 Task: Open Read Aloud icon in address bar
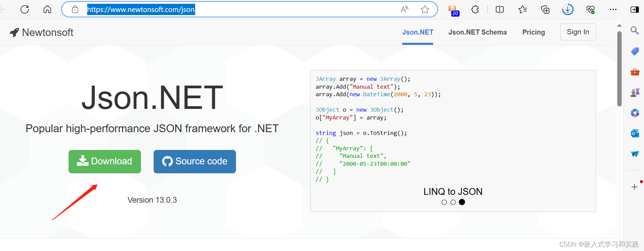tap(405, 9)
